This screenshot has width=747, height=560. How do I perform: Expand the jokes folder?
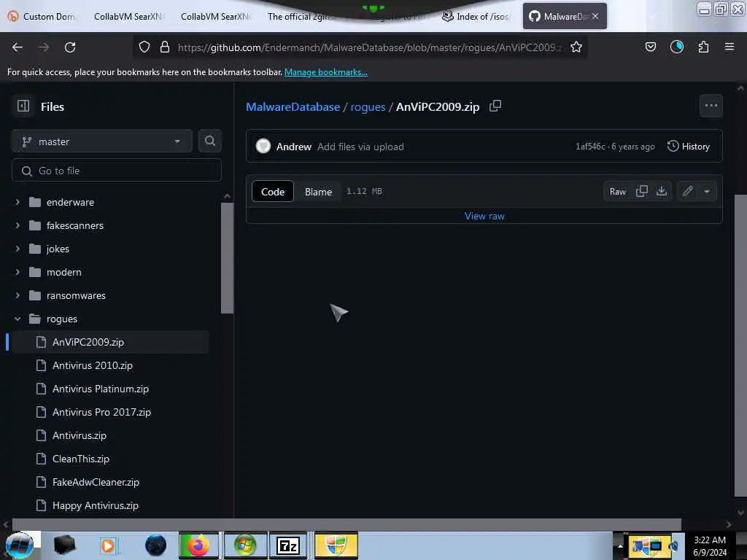tap(18, 249)
